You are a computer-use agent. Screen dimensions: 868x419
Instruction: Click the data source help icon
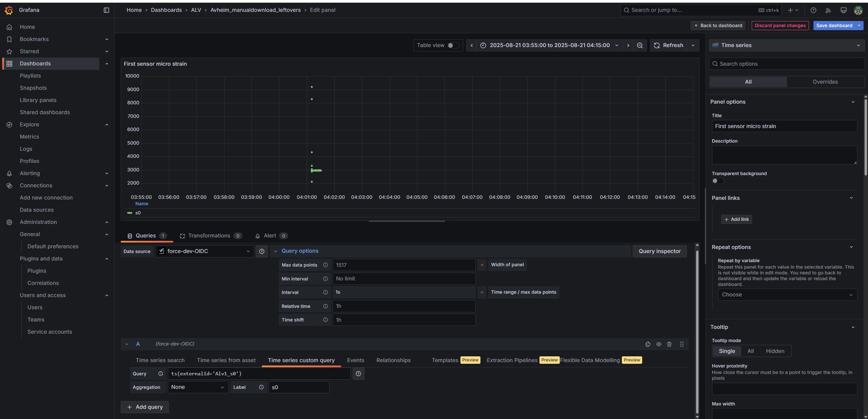point(261,251)
